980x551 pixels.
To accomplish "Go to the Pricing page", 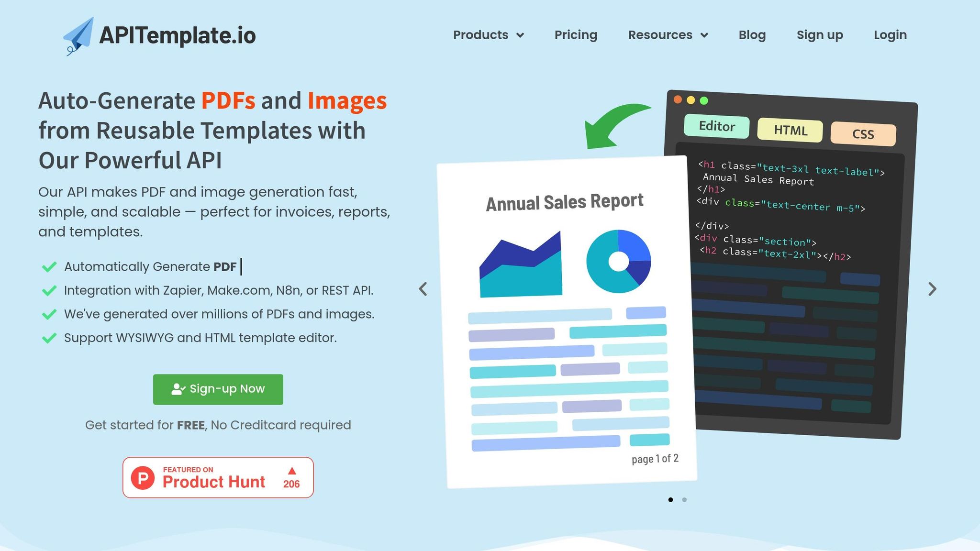I will [576, 35].
